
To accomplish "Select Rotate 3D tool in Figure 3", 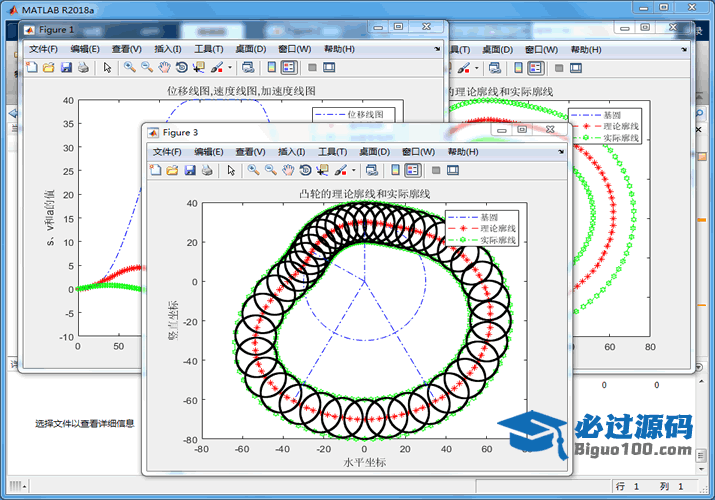I will 305,170.
